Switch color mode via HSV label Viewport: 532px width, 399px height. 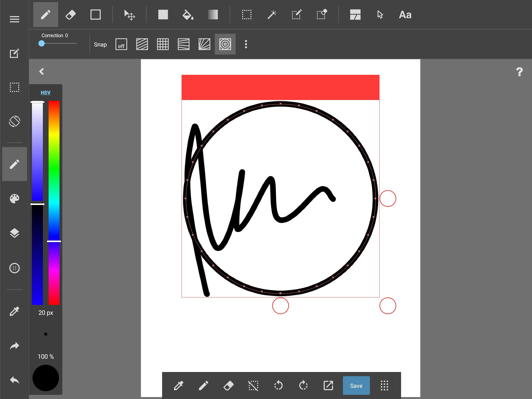pyautogui.click(x=46, y=92)
